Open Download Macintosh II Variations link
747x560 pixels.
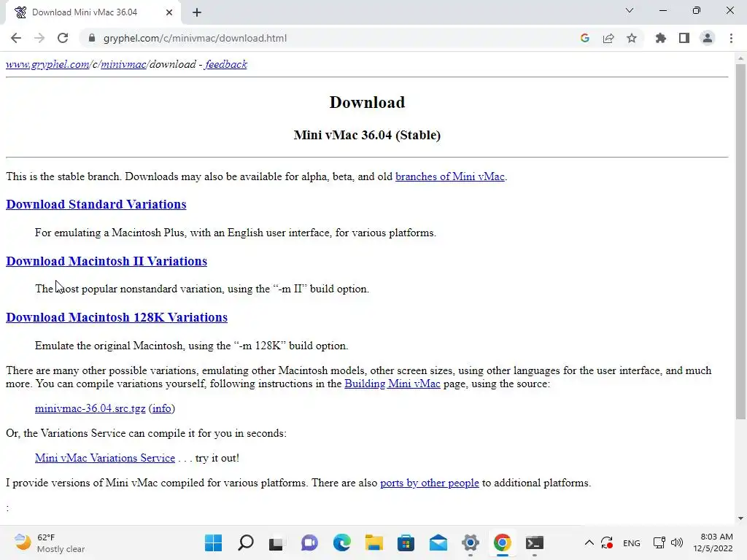[x=107, y=261]
